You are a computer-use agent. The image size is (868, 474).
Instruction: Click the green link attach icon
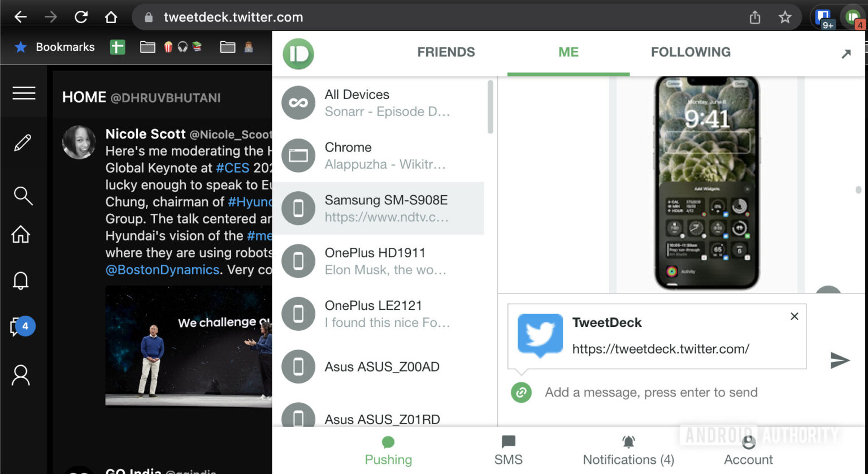click(521, 392)
